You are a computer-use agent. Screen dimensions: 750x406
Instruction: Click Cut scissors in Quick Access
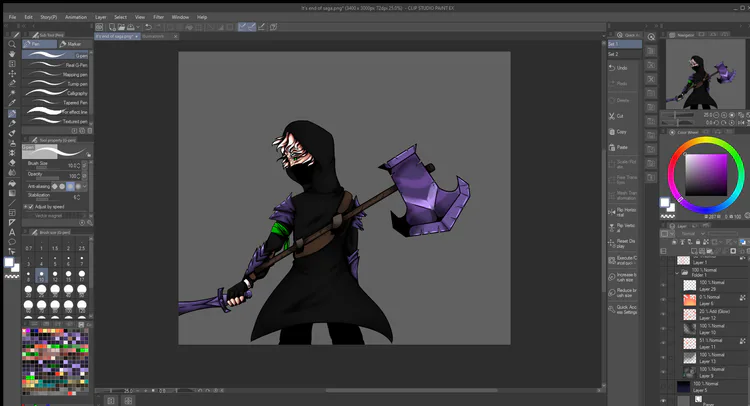[x=624, y=116]
